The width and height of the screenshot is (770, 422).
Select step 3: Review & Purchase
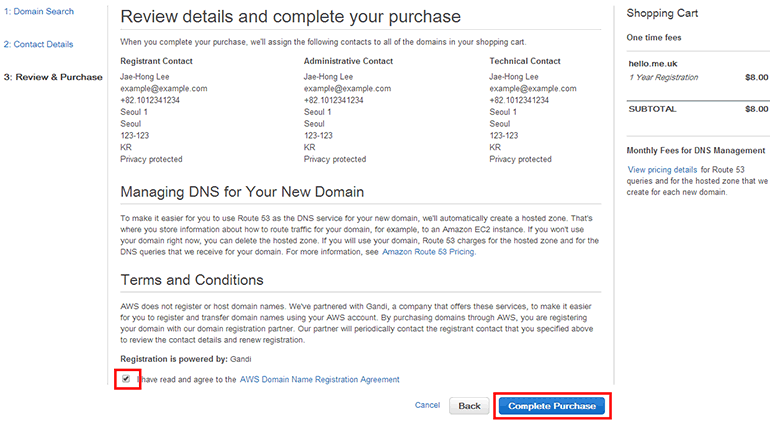coord(52,77)
